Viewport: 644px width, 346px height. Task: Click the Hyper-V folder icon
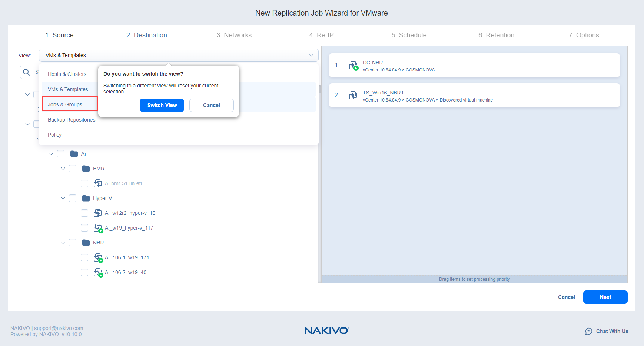click(x=86, y=198)
